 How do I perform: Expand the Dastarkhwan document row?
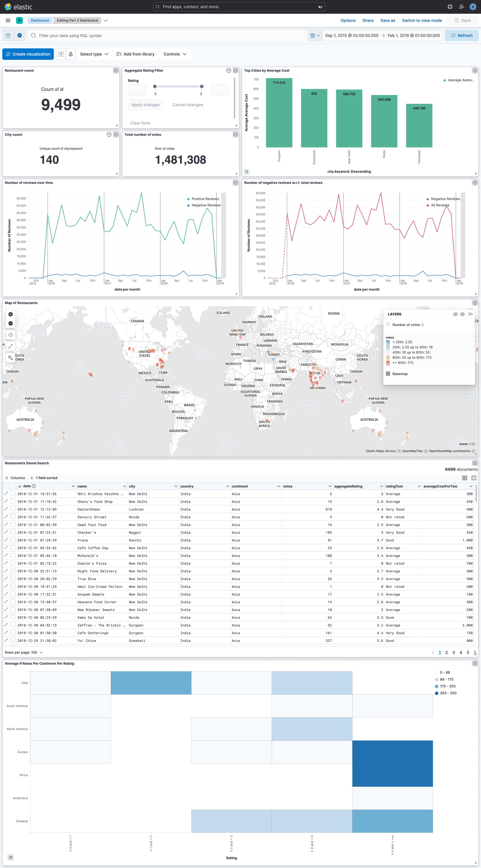click(6, 509)
